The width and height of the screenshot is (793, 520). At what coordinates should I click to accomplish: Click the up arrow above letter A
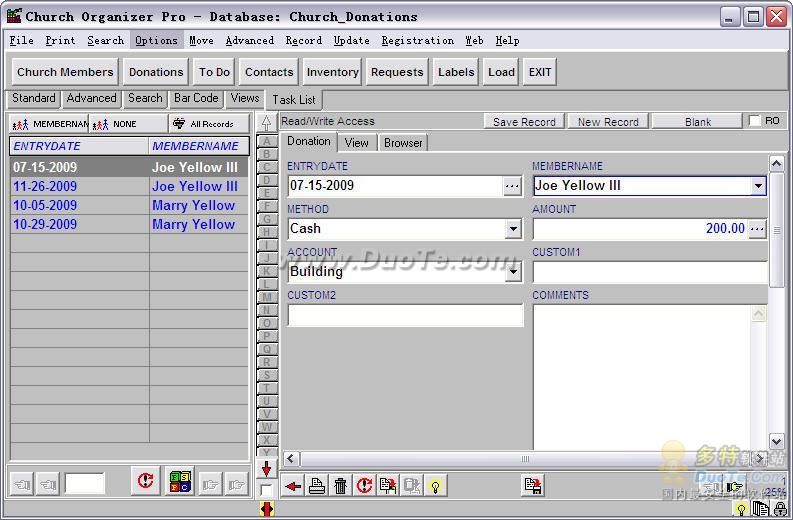tap(267, 122)
